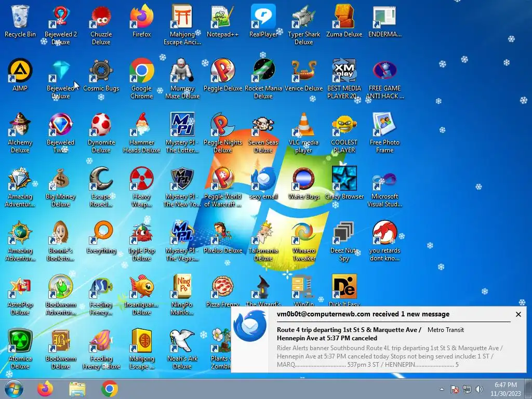Viewport: 532px width, 399px height.
Task: Select the Feeding Frenzy Deluxe icon
Action: (101, 349)
